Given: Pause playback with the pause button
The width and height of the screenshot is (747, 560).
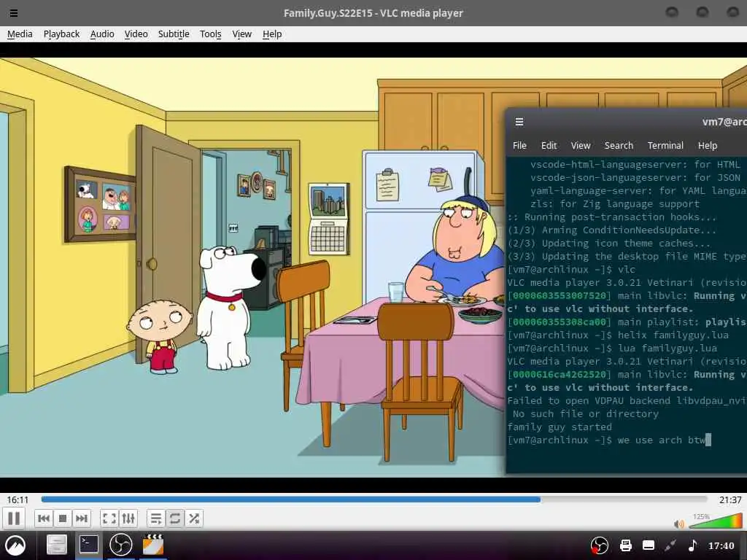Looking at the screenshot, I should pos(14,518).
